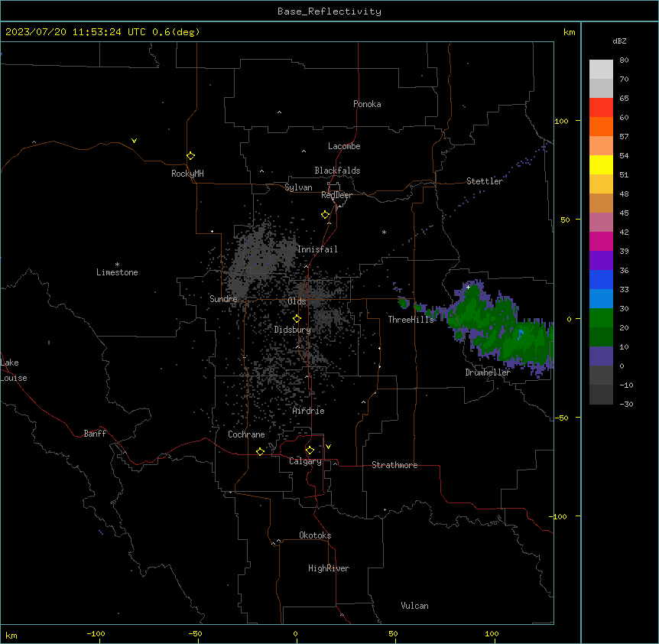Pick the red 65-60 dBZ legend swatch
Image resolution: width=659 pixels, height=644 pixels.
(x=601, y=108)
